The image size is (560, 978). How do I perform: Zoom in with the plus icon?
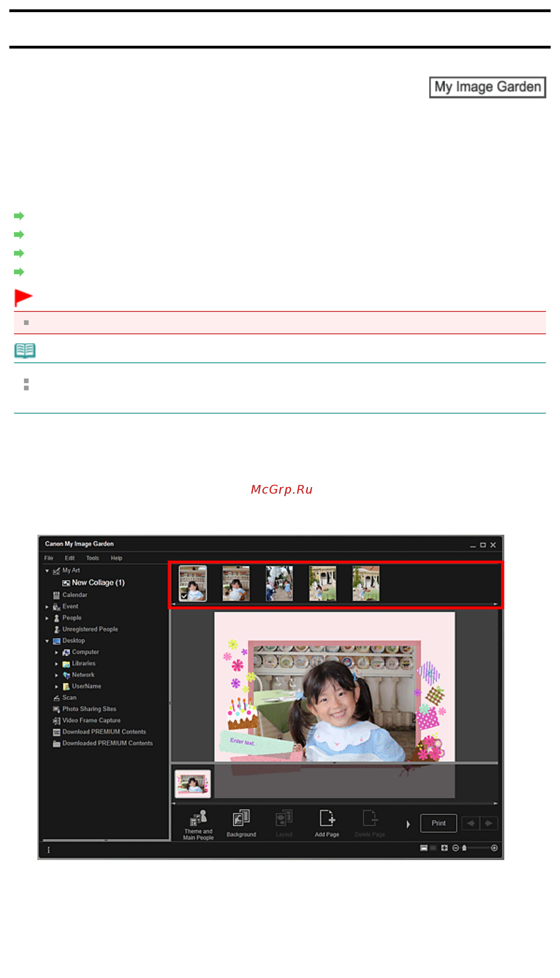point(495,848)
